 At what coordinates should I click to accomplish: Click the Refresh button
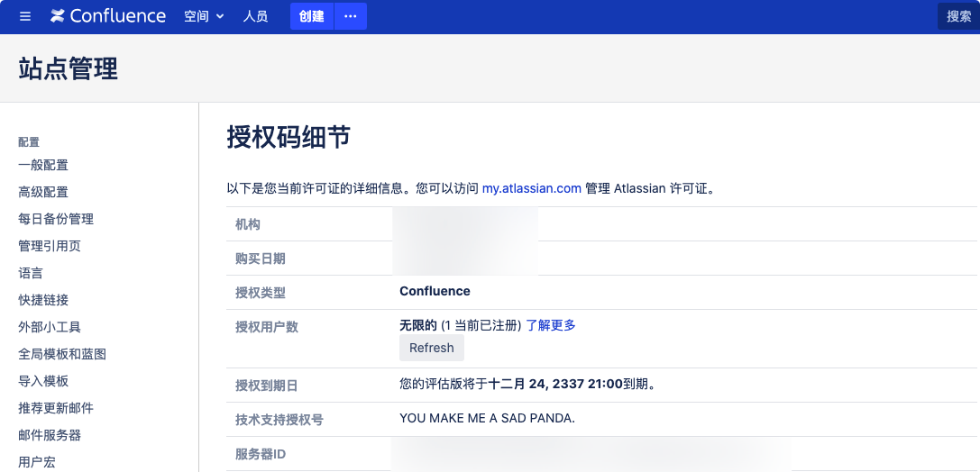tap(432, 348)
